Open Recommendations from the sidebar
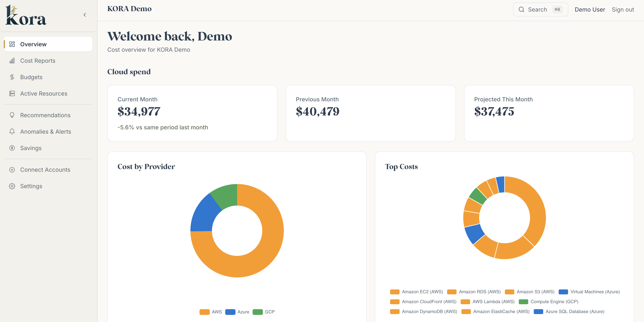This screenshot has width=644, height=322. (48, 115)
